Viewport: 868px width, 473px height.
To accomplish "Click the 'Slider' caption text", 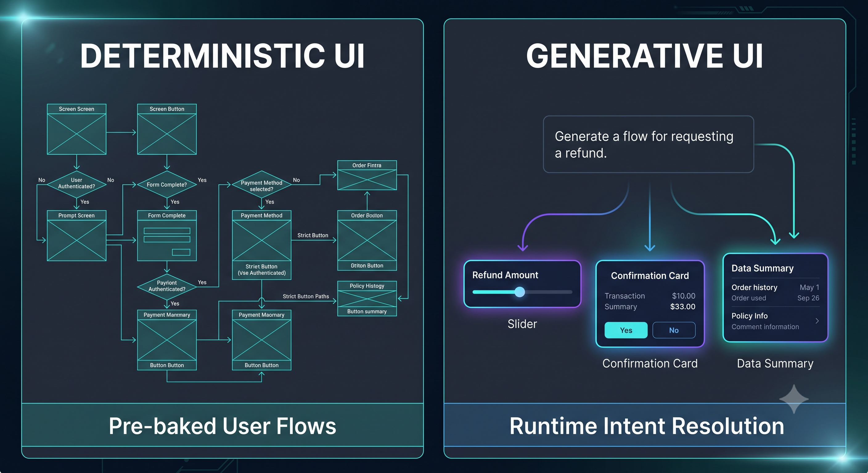I will (522, 324).
